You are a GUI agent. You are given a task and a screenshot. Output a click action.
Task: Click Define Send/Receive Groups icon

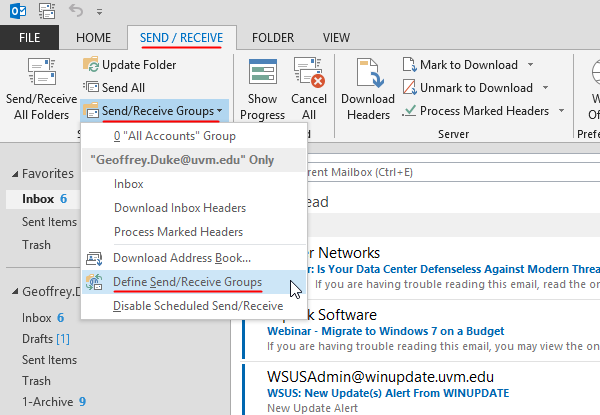[x=94, y=282]
